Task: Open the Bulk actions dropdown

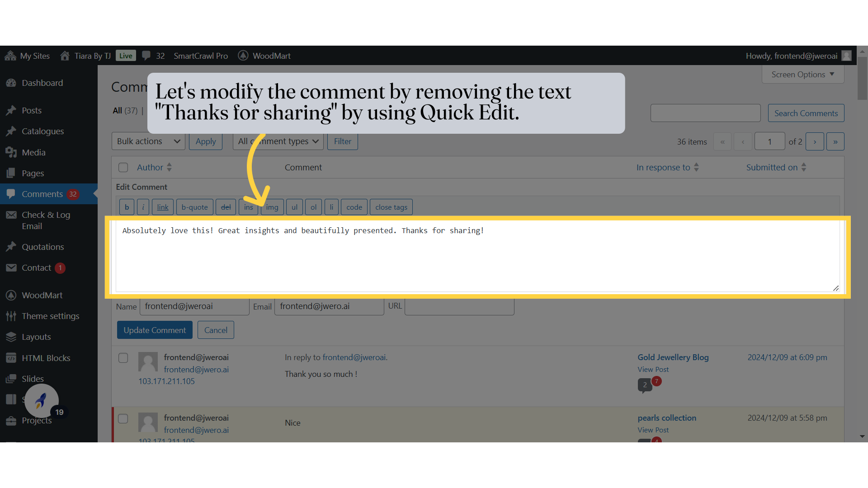Action: click(x=148, y=141)
